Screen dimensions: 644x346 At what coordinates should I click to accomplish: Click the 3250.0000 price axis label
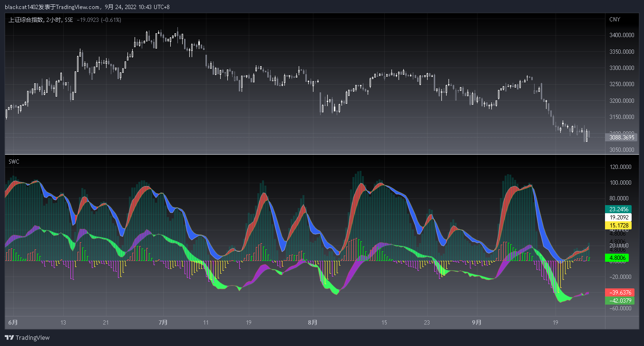[x=622, y=84]
